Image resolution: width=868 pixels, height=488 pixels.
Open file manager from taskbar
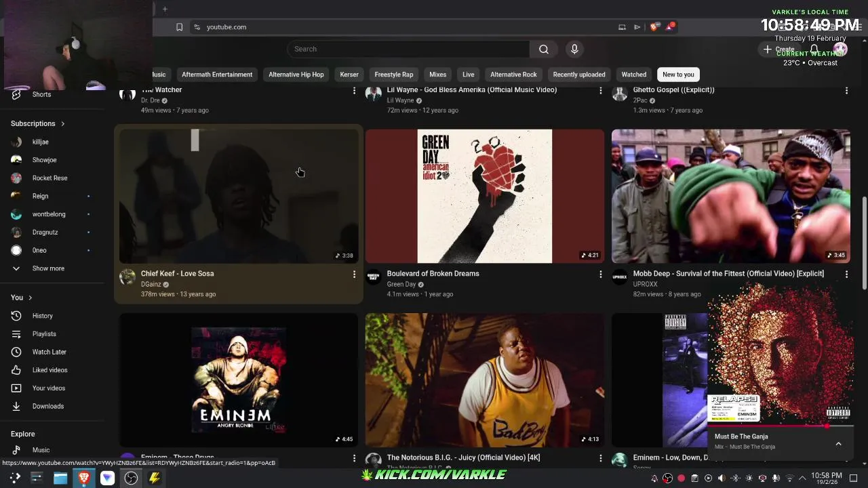[x=60, y=478]
